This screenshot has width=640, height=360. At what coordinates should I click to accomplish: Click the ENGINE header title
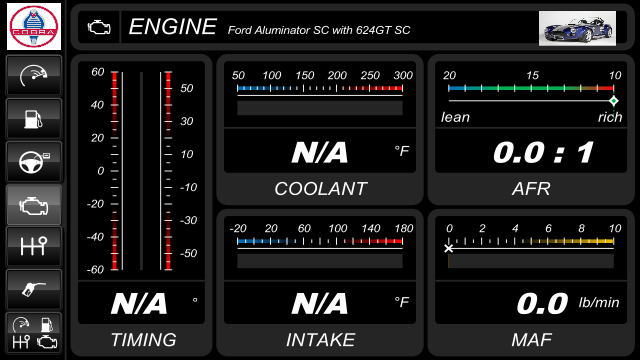click(173, 27)
